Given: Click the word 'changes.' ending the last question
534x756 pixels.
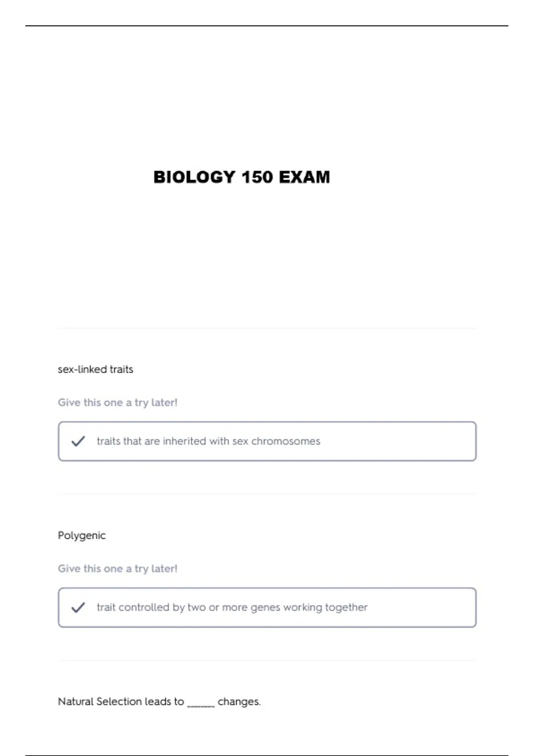Looking at the screenshot, I should pyautogui.click(x=239, y=702).
